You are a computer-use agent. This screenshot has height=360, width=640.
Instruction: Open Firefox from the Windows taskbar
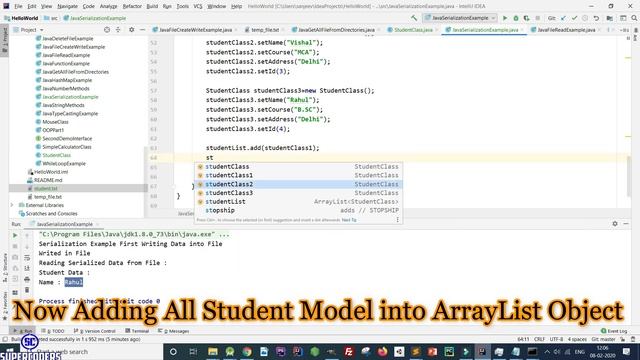point(382,351)
